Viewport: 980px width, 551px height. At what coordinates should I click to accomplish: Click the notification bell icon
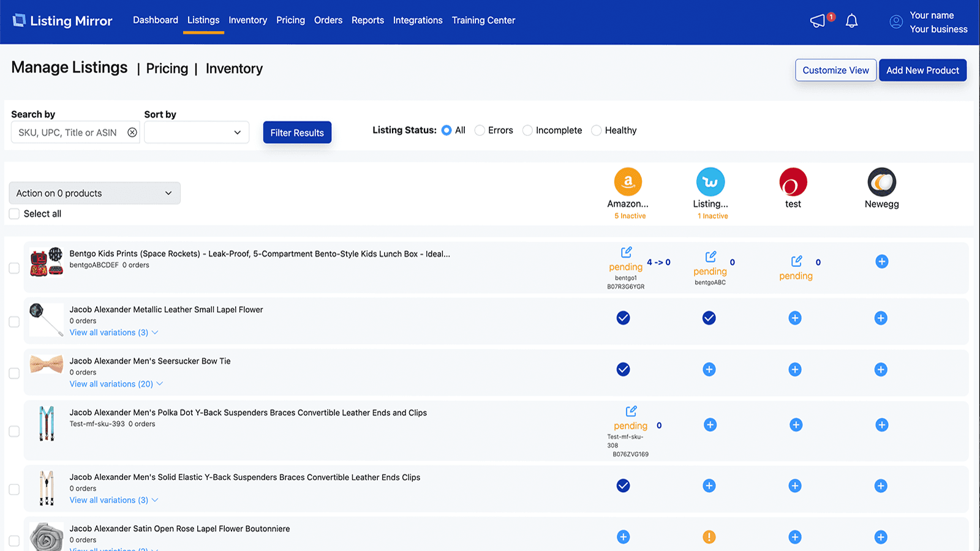[851, 21]
